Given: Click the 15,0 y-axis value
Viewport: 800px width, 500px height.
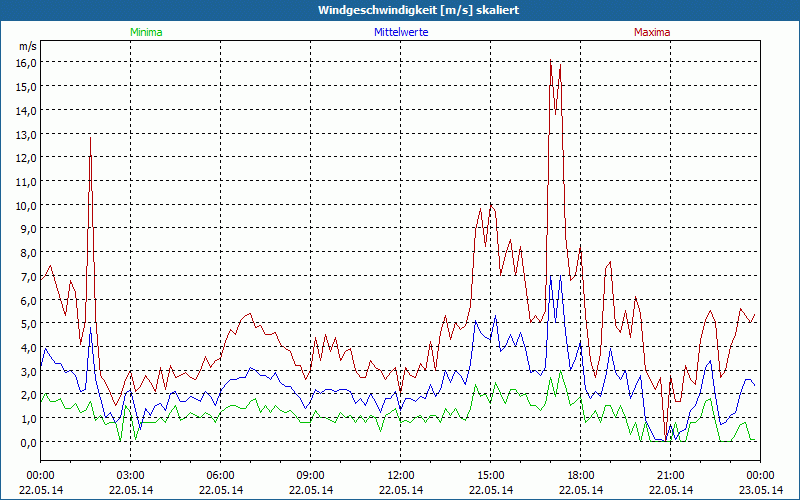Looking at the screenshot, I should [x=28, y=87].
